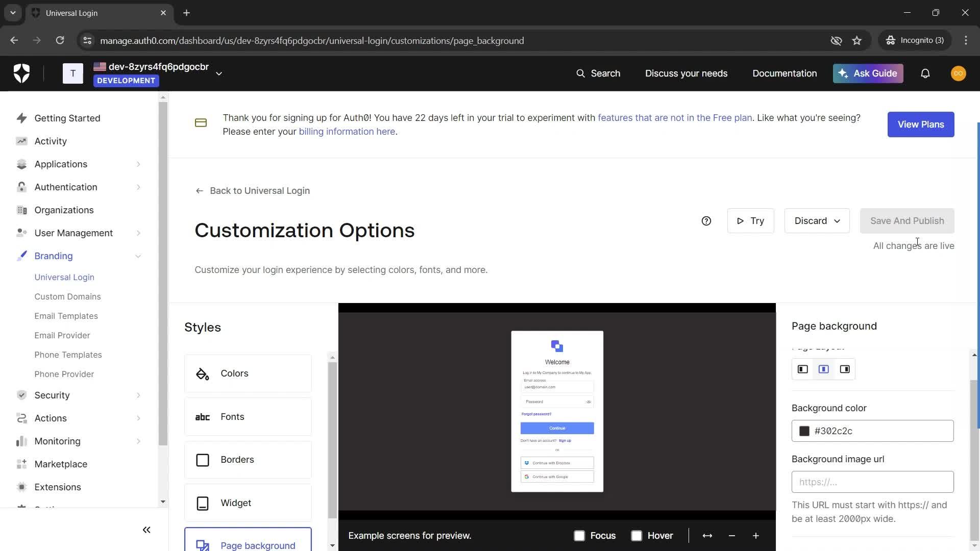Open a new browser tab

point(187,13)
